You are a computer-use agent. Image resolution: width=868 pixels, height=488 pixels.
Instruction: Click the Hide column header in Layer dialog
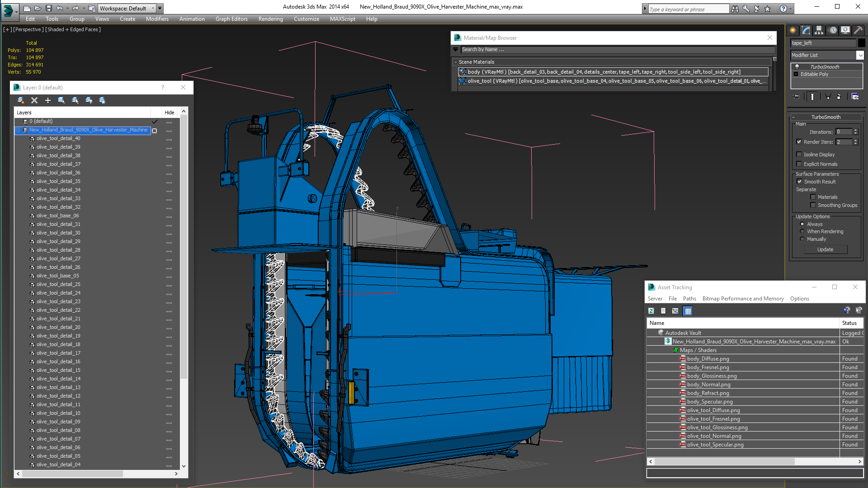pyautogui.click(x=169, y=113)
